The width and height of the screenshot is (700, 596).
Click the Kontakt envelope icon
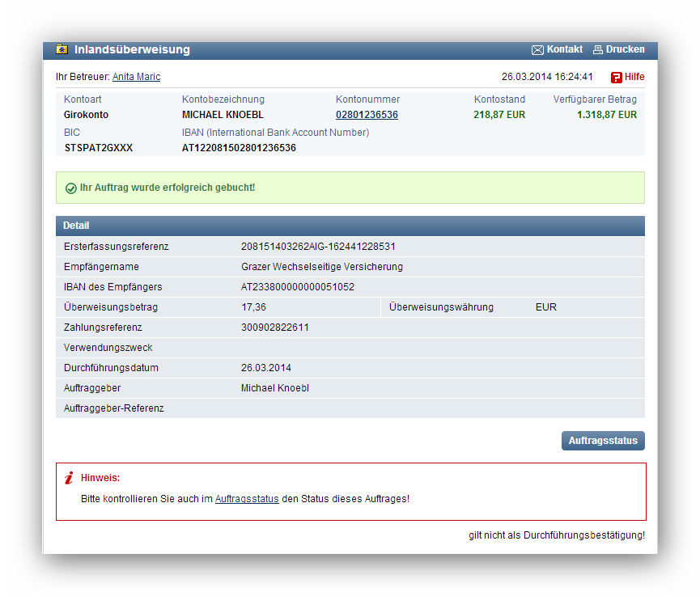tap(537, 50)
